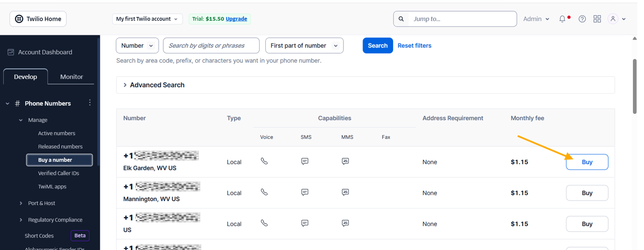This screenshot has width=644, height=250.
Task: Click the Search by digits input field
Action: (x=211, y=45)
